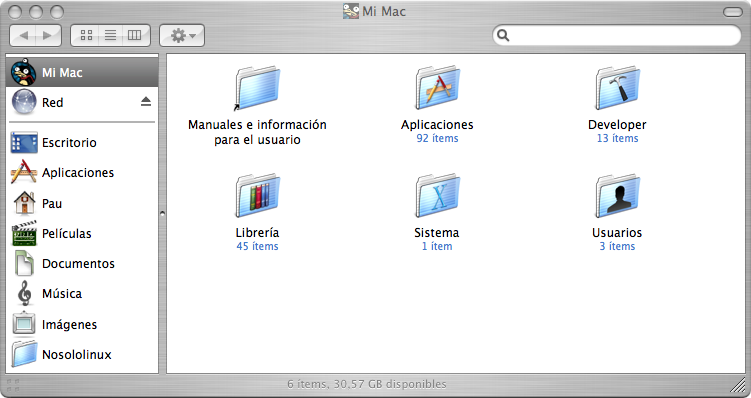Click the 45 ítems count text
This screenshot has height=398, width=751.
(257, 246)
